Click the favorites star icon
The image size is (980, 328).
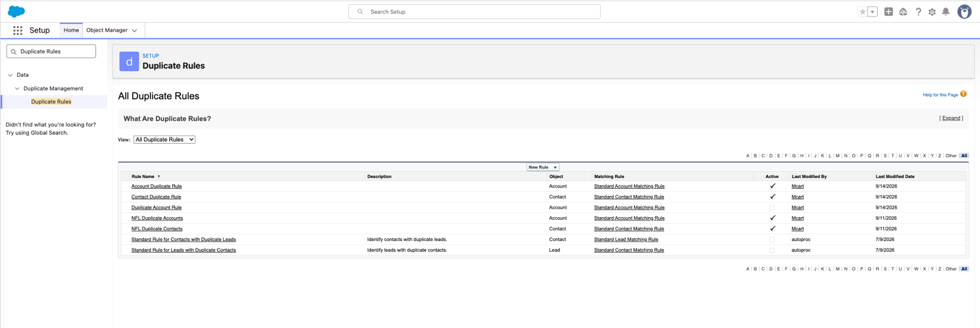click(863, 12)
